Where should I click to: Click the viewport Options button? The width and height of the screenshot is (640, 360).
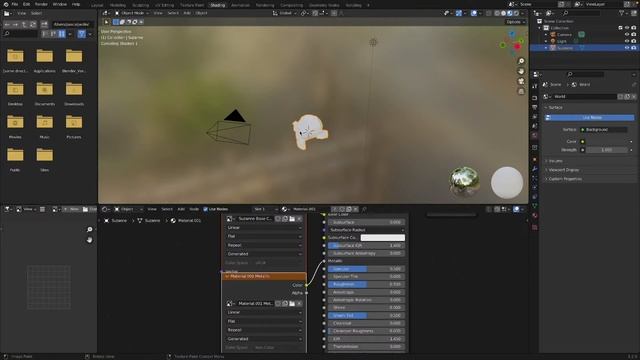(516, 22)
